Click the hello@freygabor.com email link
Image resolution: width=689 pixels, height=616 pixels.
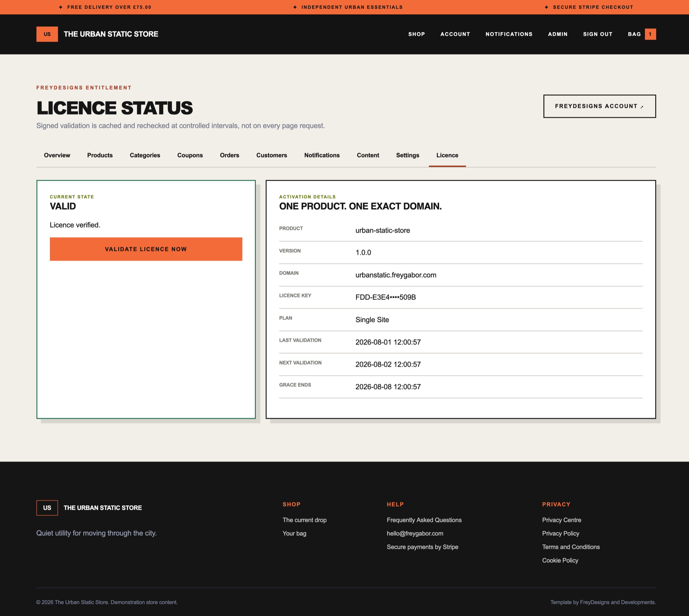(415, 533)
